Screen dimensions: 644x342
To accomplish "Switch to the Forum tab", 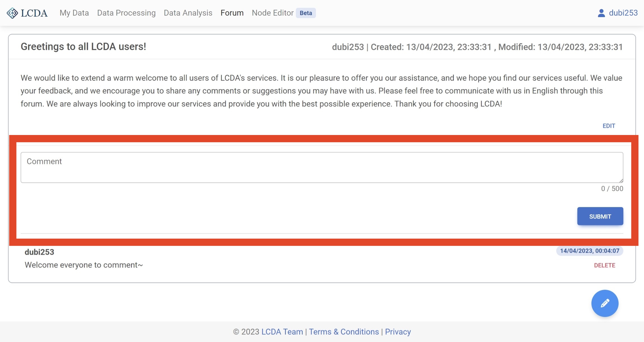I will click(x=232, y=13).
